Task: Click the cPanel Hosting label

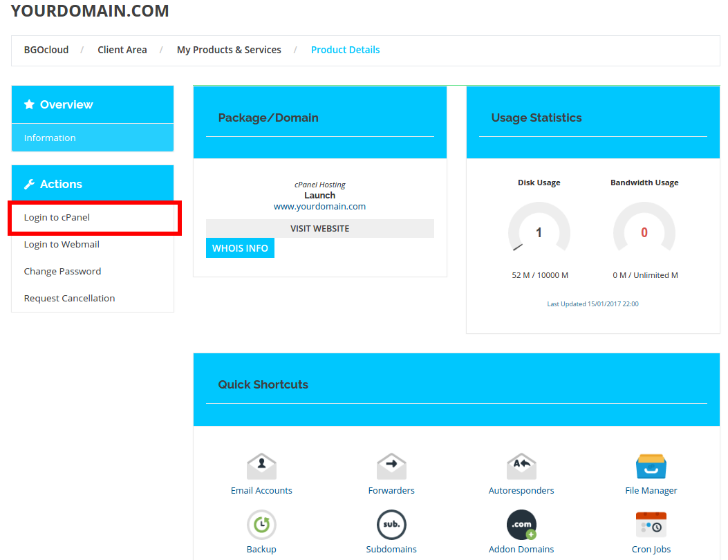Action: point(320,185)
